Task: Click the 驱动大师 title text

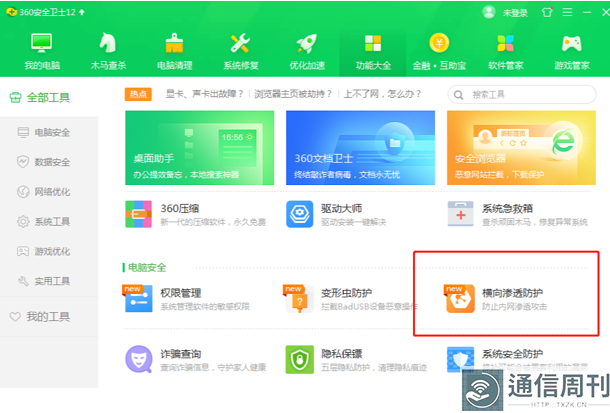Action: pos(341,208)
